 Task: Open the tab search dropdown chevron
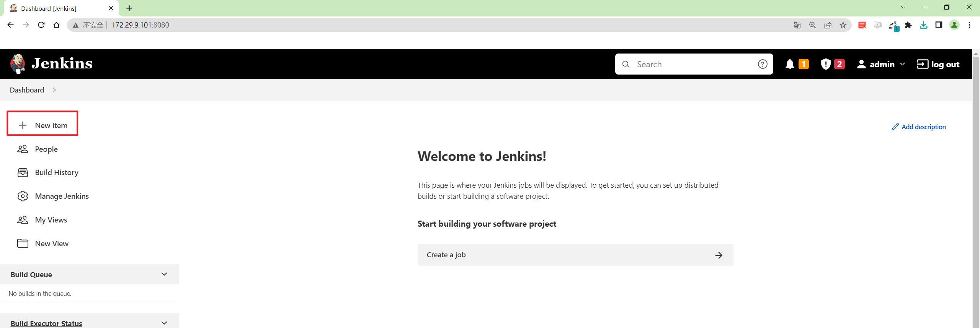click(903, 7)
